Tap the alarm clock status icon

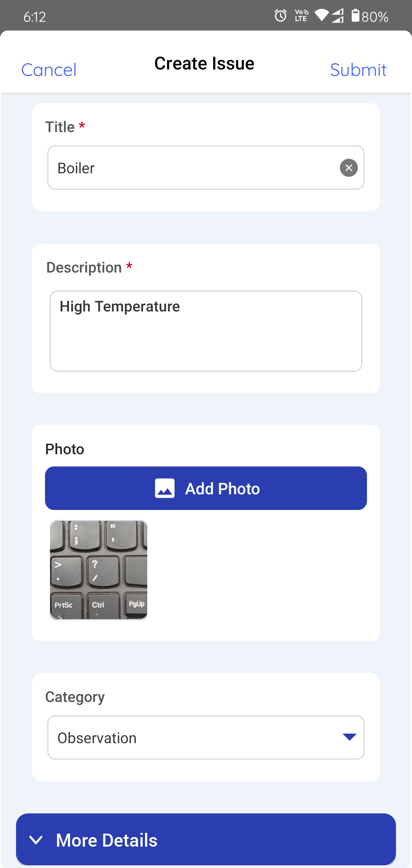(x=280, y=16)
